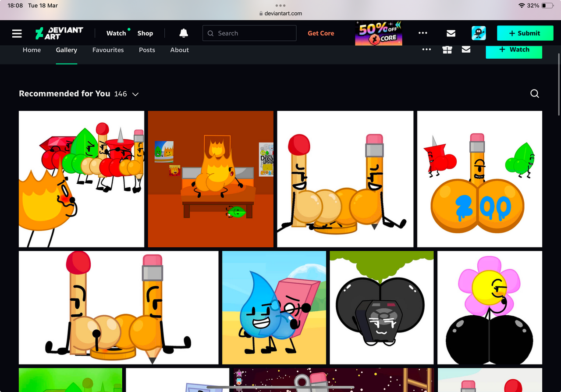561x392 pixels.
Task: Tap the Wi-Fi status icon
Action: point(522,6)
